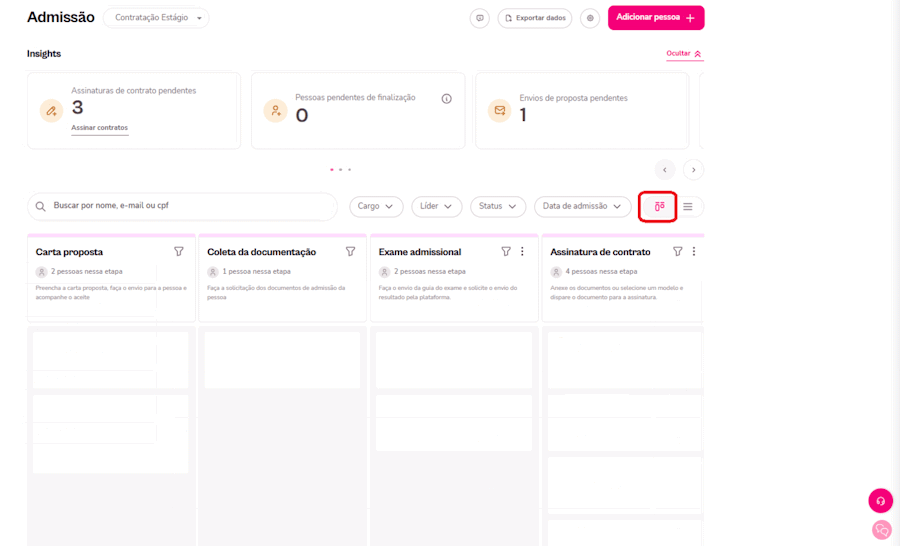This screenshot has height=546, width=900.
Task: Open Data de admissão filter dropdown
Action: [x=583, y=206]
